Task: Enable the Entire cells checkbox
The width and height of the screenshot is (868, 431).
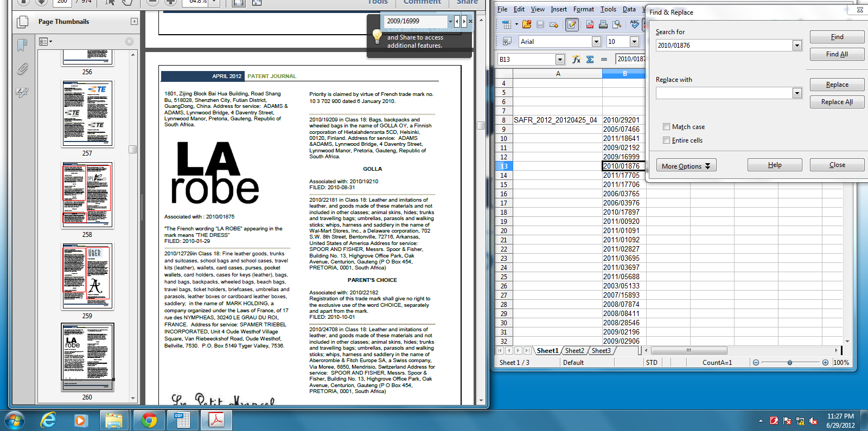Action: pos(666,140)
